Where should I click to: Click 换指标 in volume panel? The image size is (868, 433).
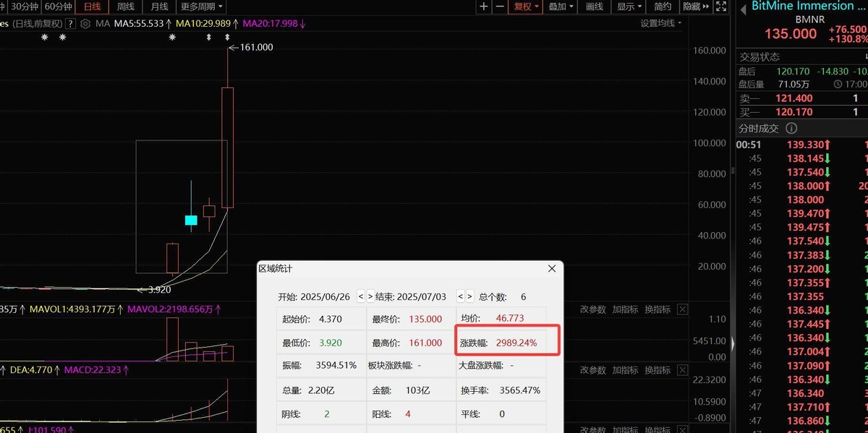coord(657,309)
